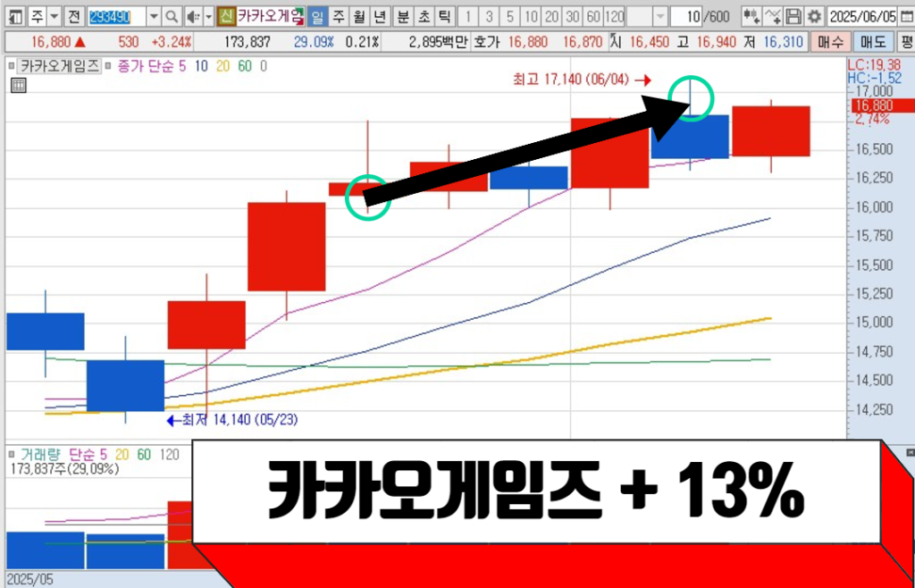
Task: Click current price 16,880 in quote bar
Action: 51,42
